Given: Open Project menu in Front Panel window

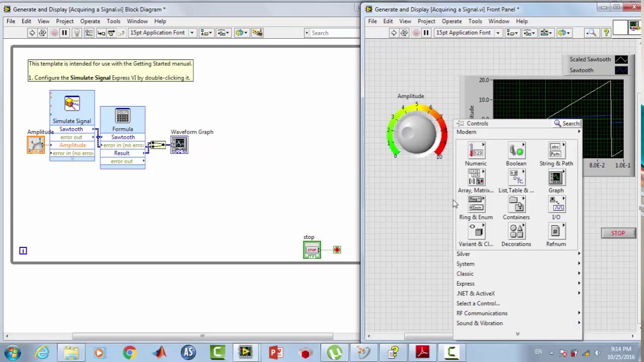Looking at the screenshot, I should (426, 21).
